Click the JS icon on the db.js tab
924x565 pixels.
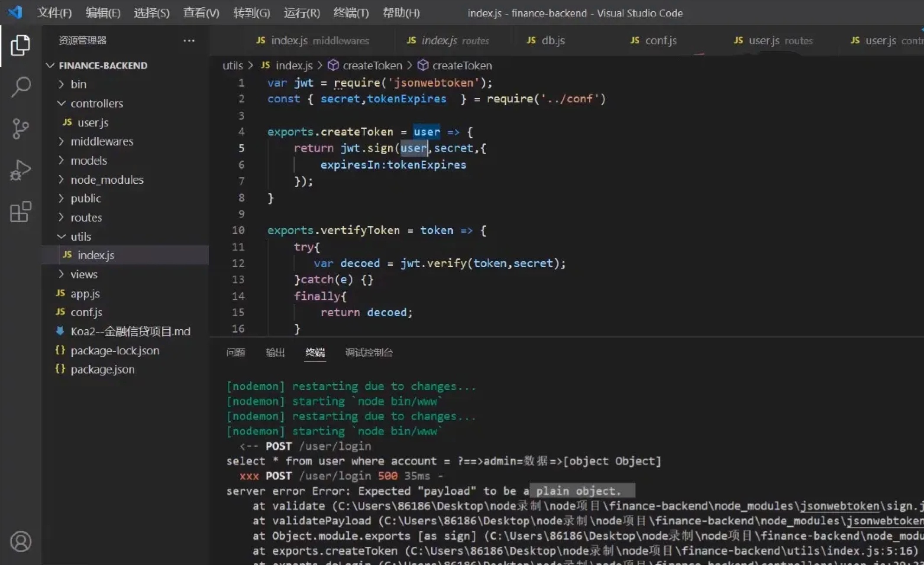click(x=531, y=40)
